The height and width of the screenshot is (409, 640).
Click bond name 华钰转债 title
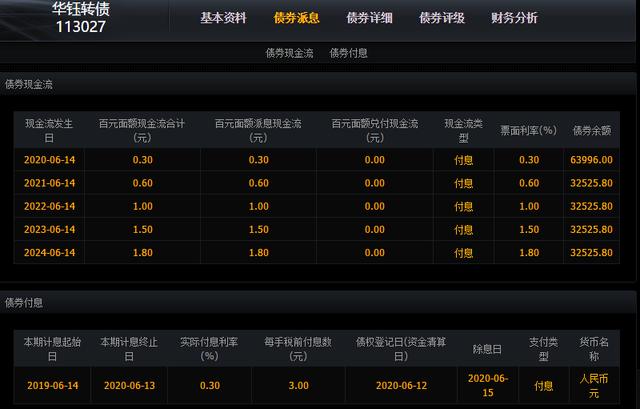81,9
